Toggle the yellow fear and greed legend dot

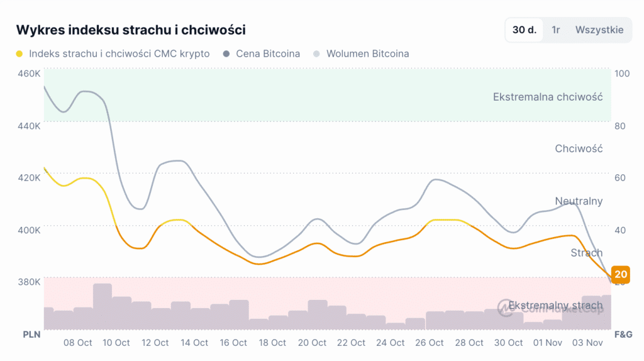pyautogui.click(x=19, y=54)
